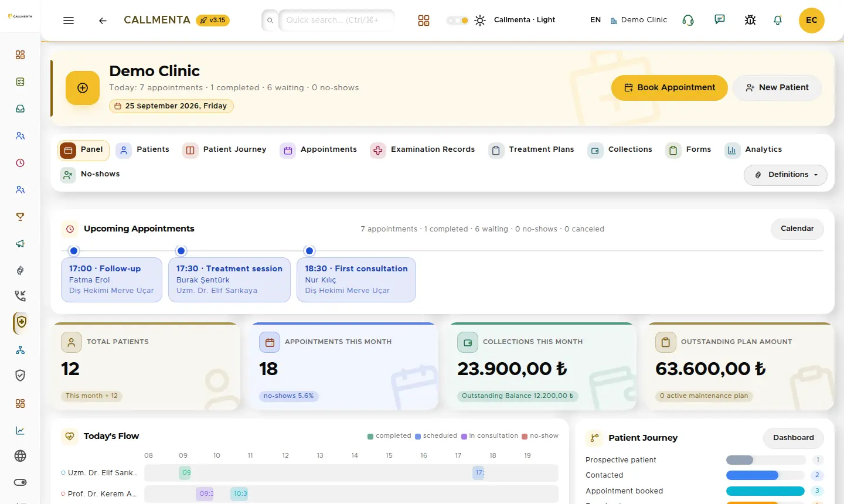Open Calendar from Upcoming Appointments
Screen dimensions: 844x504
[797, 229]
